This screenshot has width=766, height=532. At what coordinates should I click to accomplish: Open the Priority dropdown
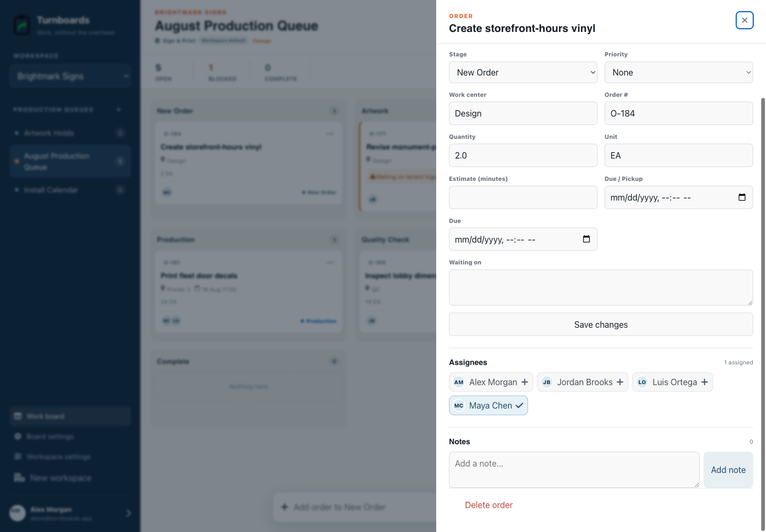[679, 72]
